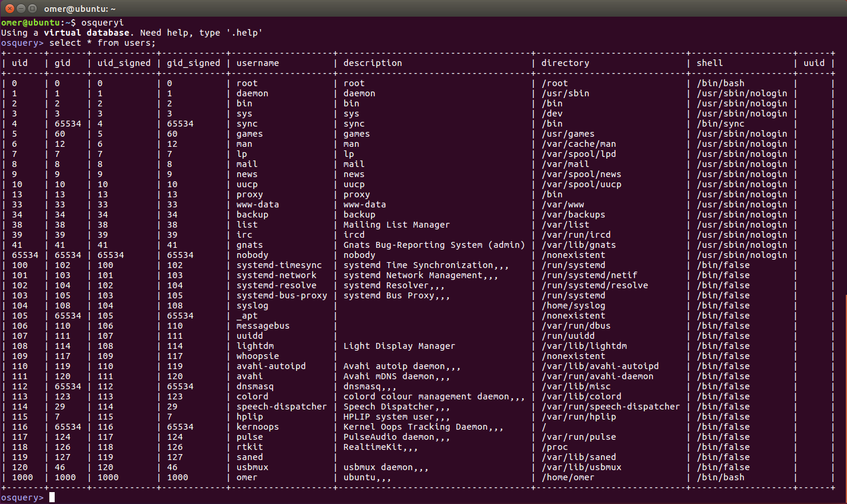Image resolution: width=847 pixels, height=504 pixels.
Task: Click the '/var/spool/lpd' directory
Action: coord(579,154)
